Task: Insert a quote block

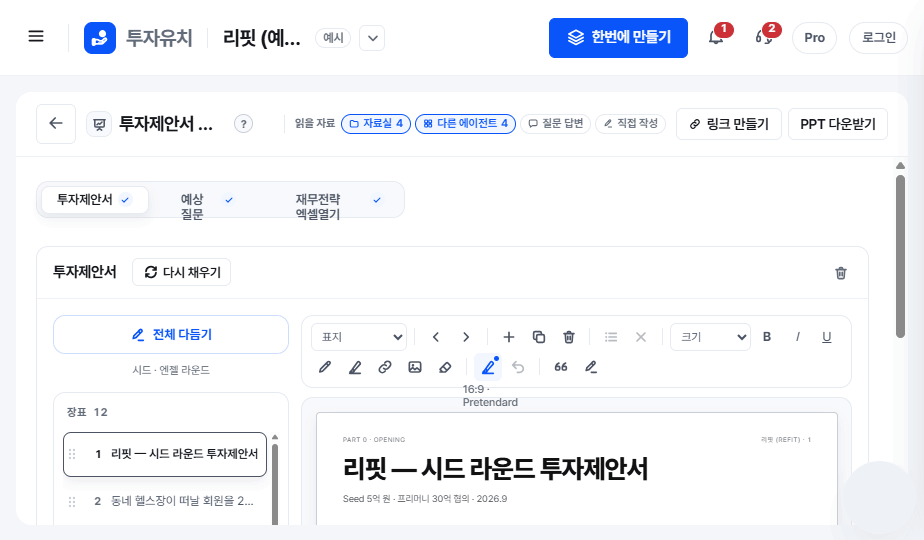Action: coord(561,367)
